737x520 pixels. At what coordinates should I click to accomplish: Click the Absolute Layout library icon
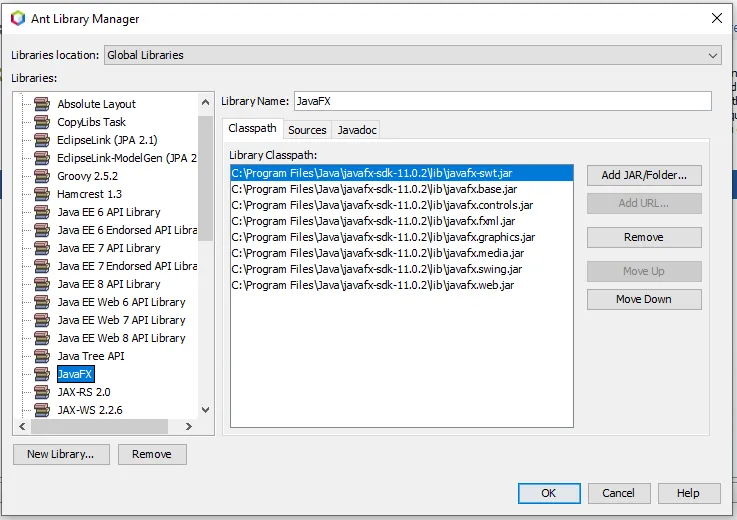pos(42,104)
